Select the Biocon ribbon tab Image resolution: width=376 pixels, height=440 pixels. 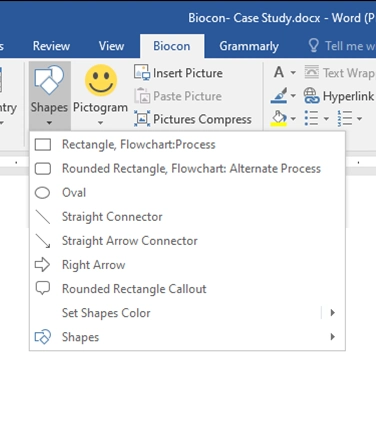point(172,46)
